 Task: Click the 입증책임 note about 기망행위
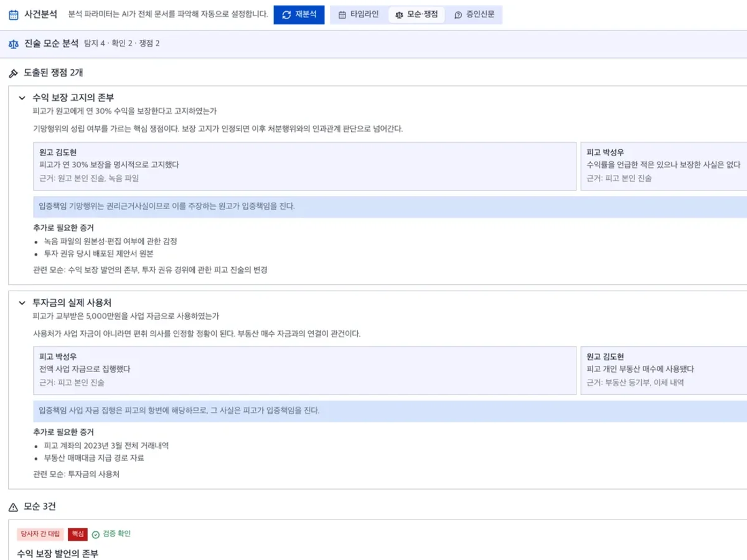tap(390, 206)
